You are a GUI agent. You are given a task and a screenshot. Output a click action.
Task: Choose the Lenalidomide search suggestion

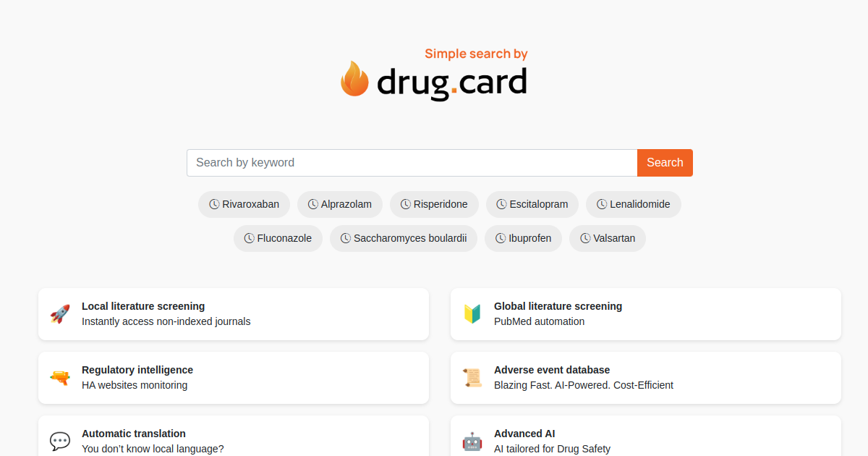(x=634, y=204)
